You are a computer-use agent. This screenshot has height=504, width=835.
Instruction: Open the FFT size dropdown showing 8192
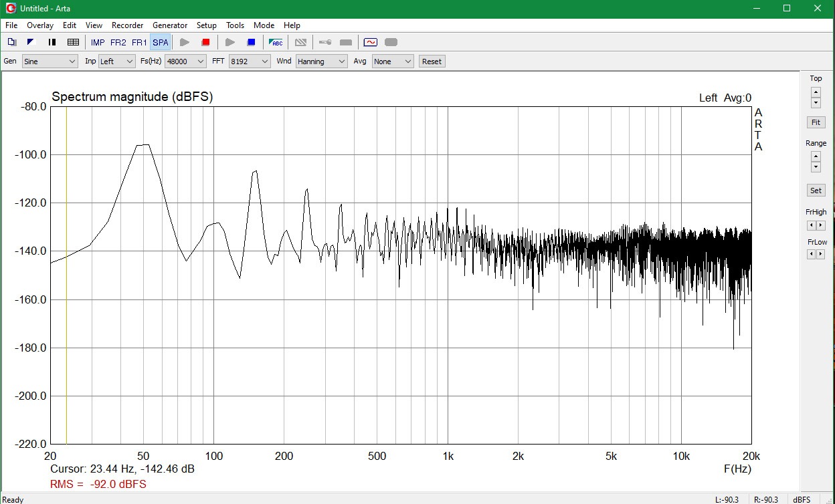coord(249,61)
